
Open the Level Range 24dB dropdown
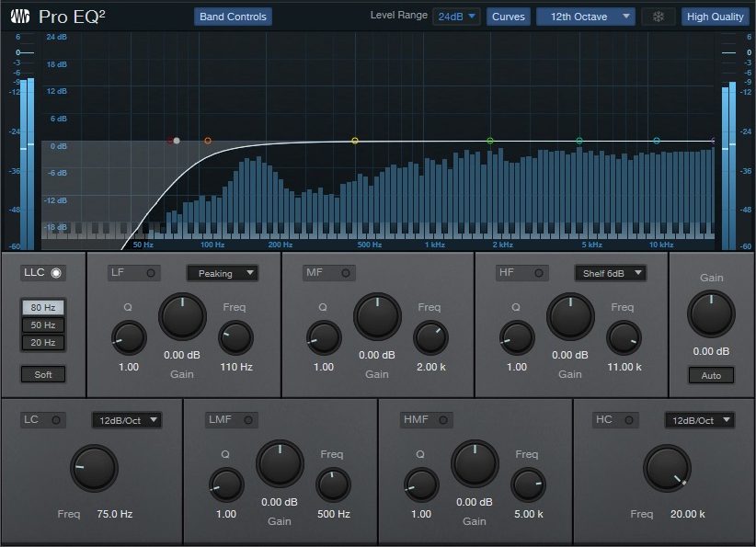(456, 17)
